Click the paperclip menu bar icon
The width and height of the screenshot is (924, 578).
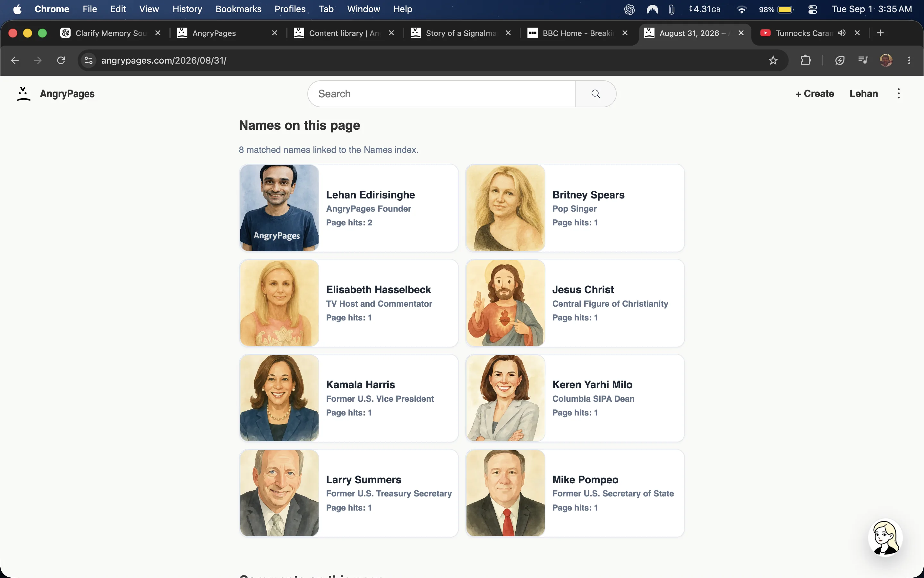(x=672, y=9)
